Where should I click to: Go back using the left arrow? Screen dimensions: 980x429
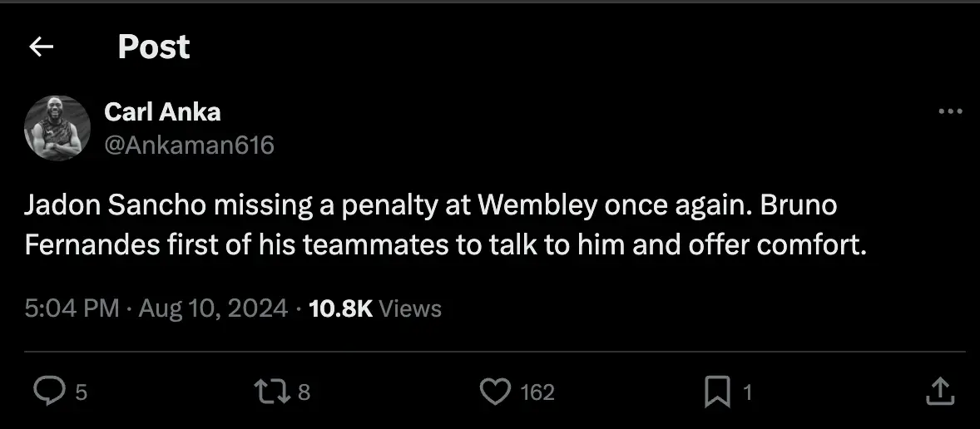pos(41,47)
